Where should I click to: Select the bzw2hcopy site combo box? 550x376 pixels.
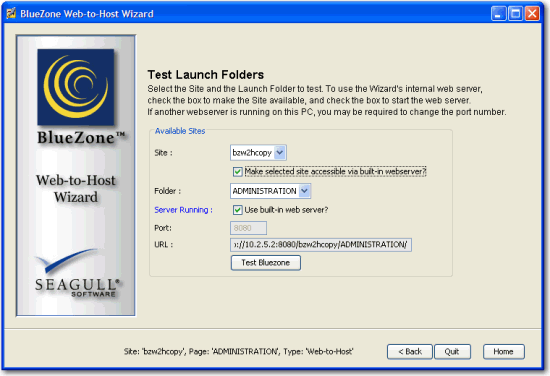click(x=258, y=153)
